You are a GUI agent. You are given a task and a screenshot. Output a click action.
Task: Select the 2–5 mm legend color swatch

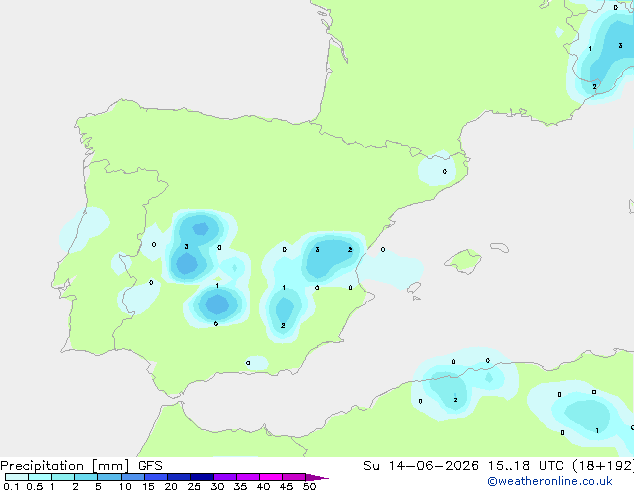pos(86,477)
